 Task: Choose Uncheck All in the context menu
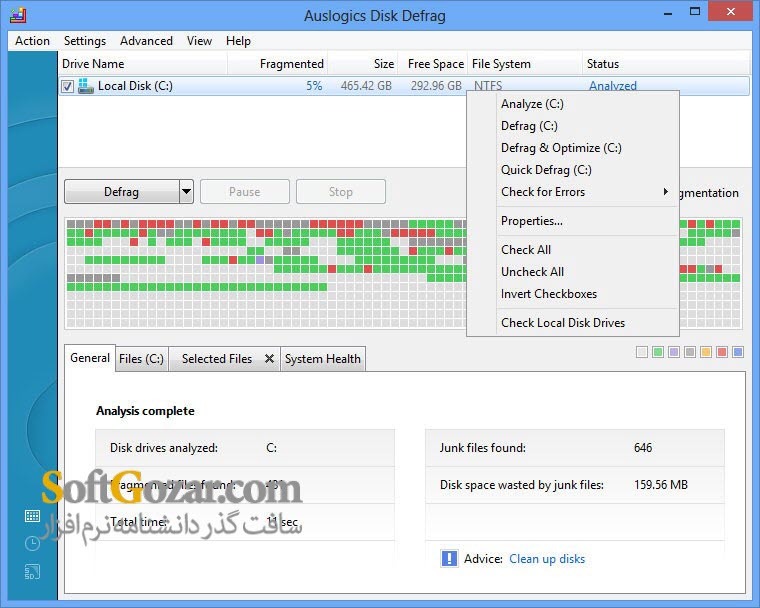tap(532, 272)
